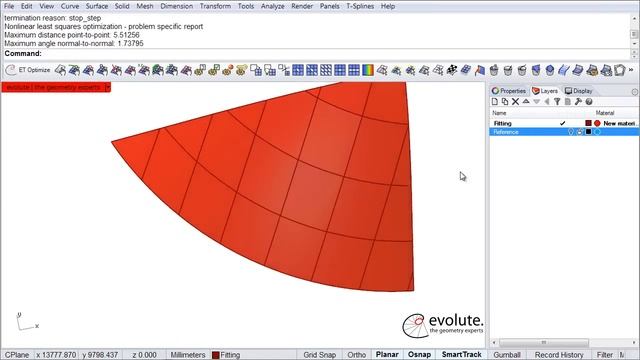Click the Fitting layer current checkmark
The width and height of the screenshot is (640, 360).
tap(562, 123)
